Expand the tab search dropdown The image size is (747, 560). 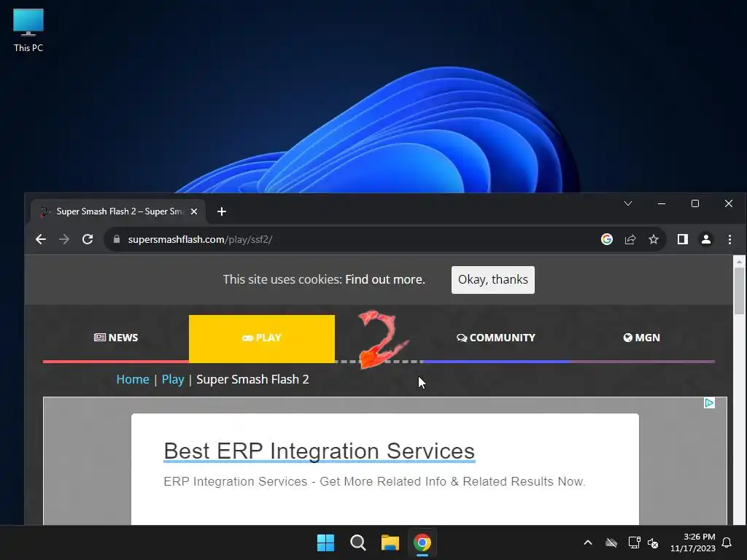click(628, 204)
